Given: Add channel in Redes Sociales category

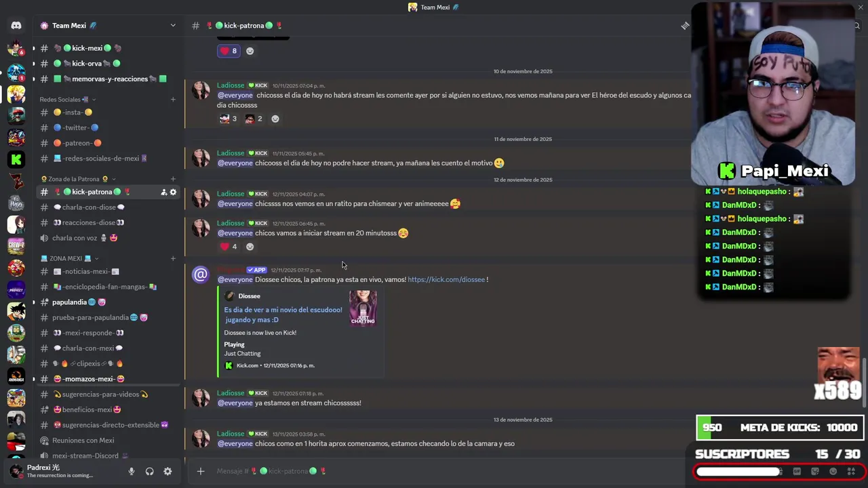Looking at the screenshot, I should pyautogui.click(x=173, y=100).
